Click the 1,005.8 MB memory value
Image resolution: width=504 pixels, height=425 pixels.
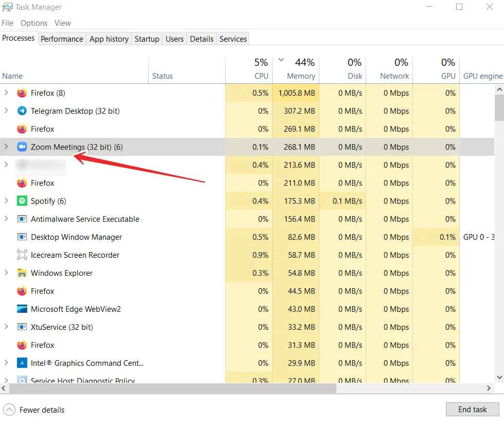[297, 93]
